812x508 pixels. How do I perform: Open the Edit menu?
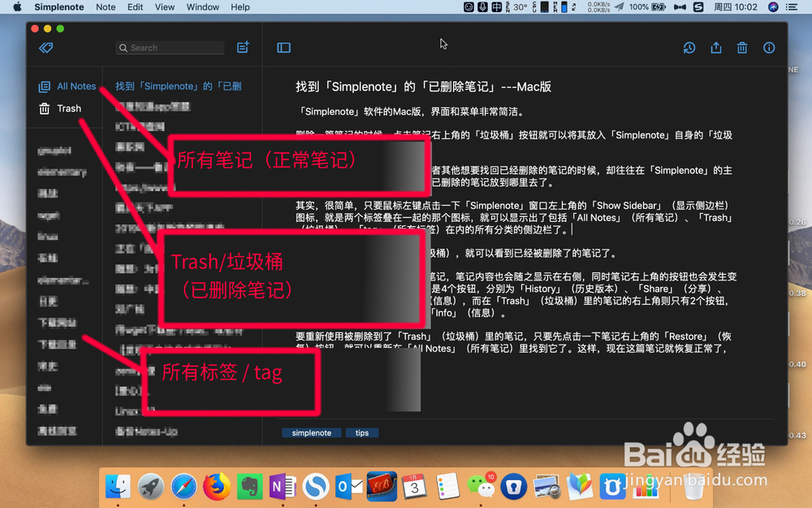click(x=135, y=7)
